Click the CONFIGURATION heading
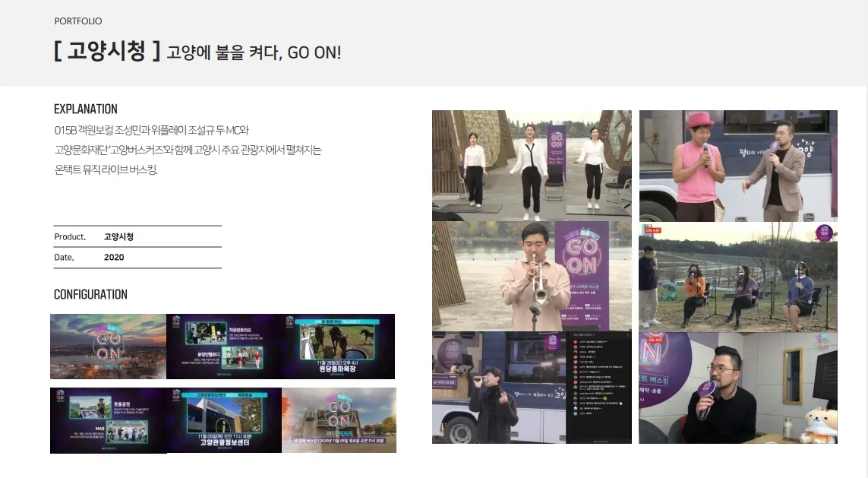The height and width of the screenshot is (478, 868). click(x=91, y=295)
